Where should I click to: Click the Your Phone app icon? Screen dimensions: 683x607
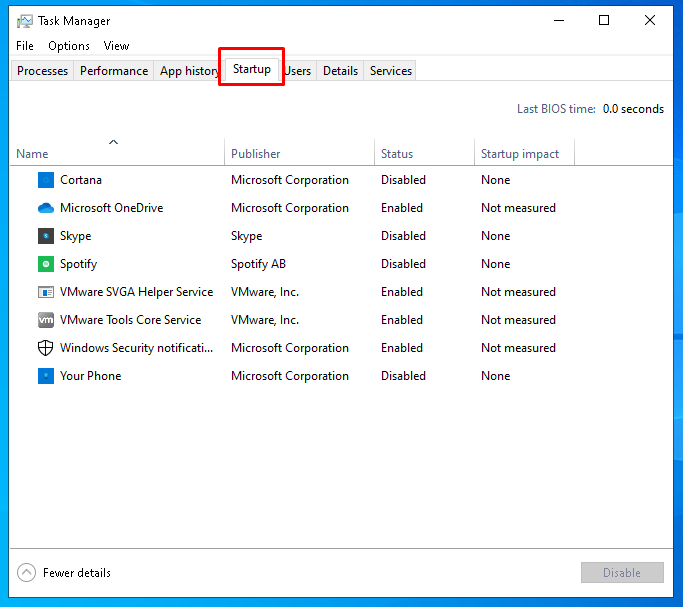tap(46, 376)
